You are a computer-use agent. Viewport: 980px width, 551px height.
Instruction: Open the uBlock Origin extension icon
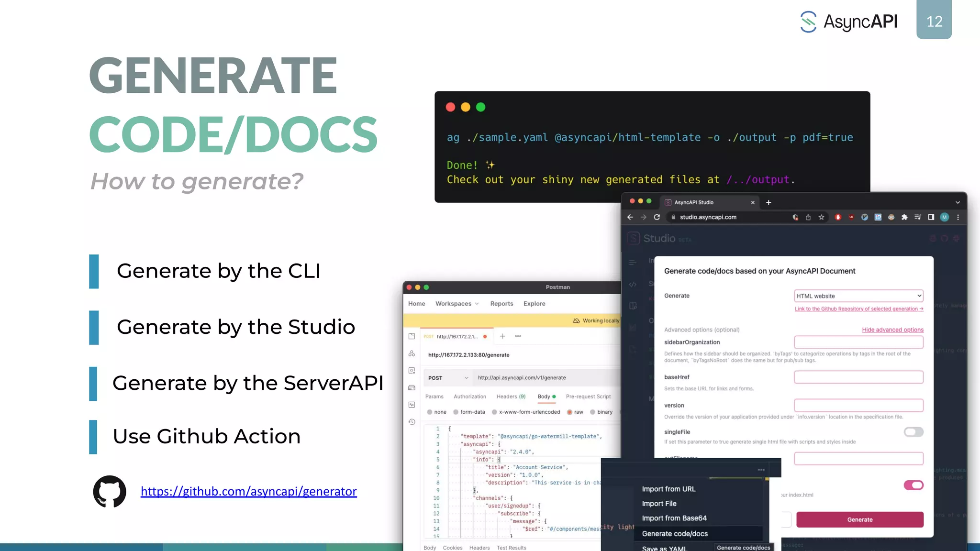coord(851,217)
